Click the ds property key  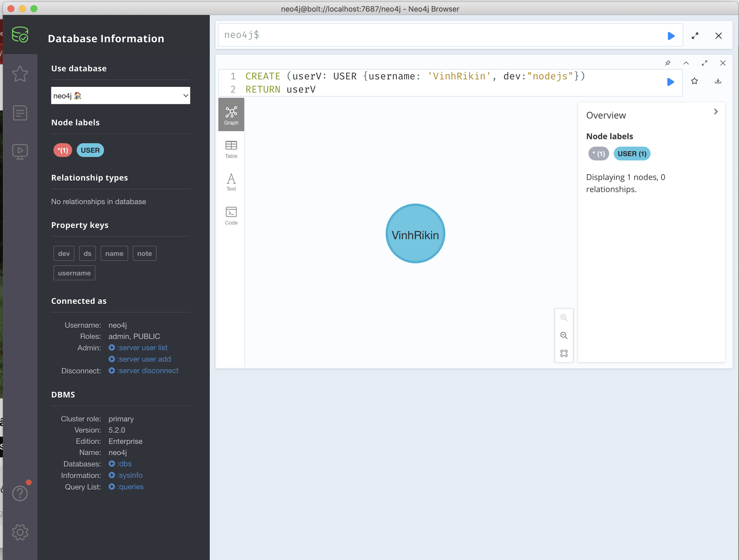click(87, 254)
